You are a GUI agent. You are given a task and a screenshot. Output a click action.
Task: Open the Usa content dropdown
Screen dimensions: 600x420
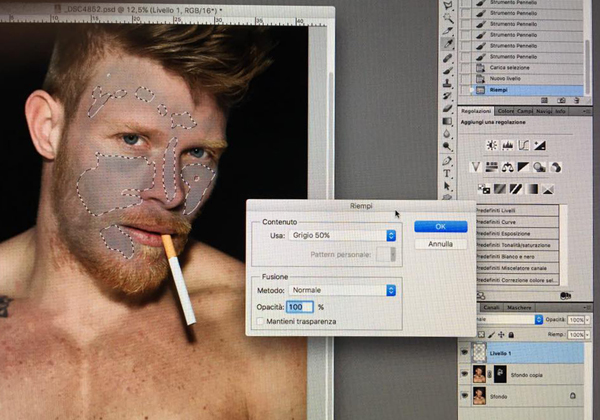click(x=342, y=235)
